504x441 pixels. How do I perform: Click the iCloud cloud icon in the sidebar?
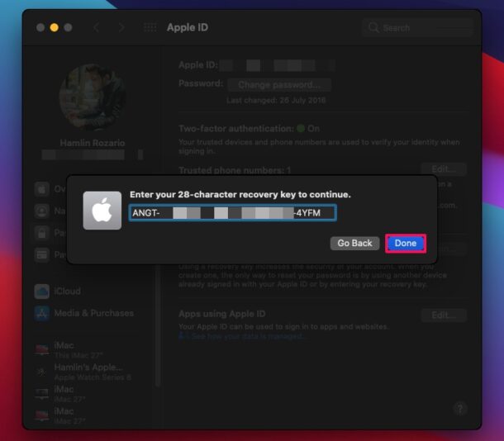pos(42,292)
